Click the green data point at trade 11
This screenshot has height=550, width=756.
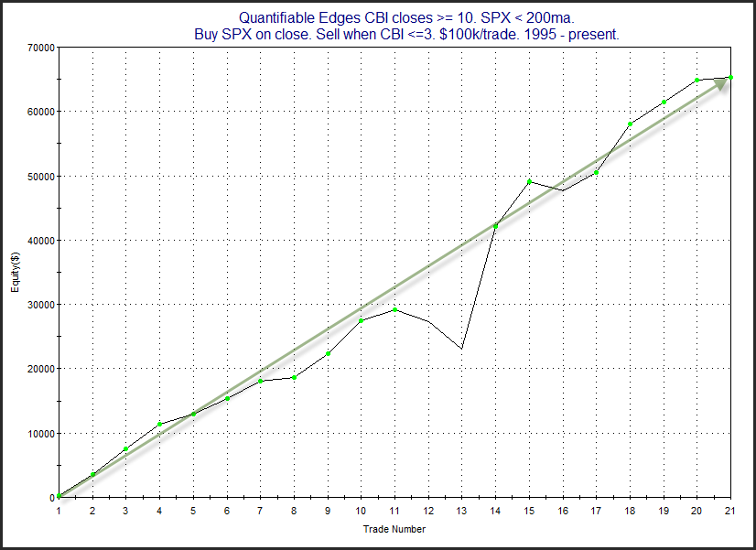click(394, 309)
